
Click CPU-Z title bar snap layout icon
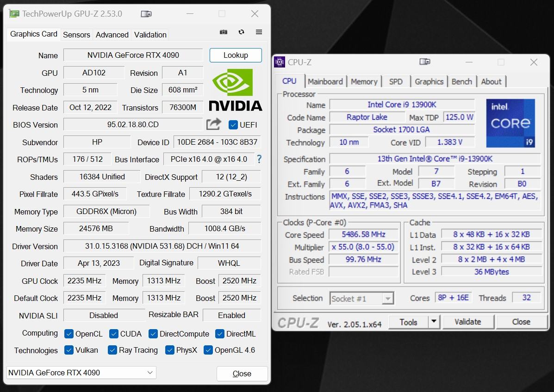[425, 62]
